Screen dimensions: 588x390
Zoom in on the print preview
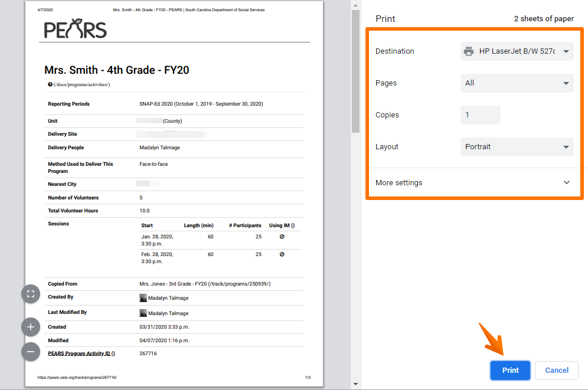click(x=30, y=326)
